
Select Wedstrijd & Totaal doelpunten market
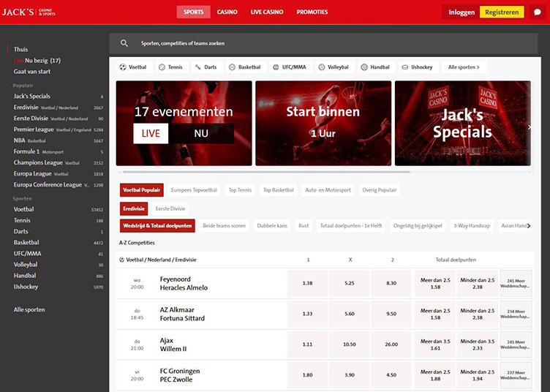pyautogui.click(x=157, y=226)
